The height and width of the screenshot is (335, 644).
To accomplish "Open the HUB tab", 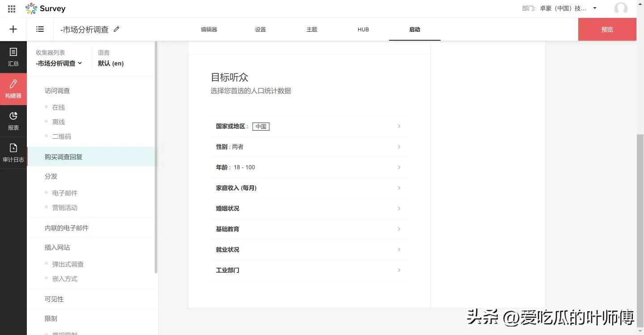I will [x=363, y=29].
